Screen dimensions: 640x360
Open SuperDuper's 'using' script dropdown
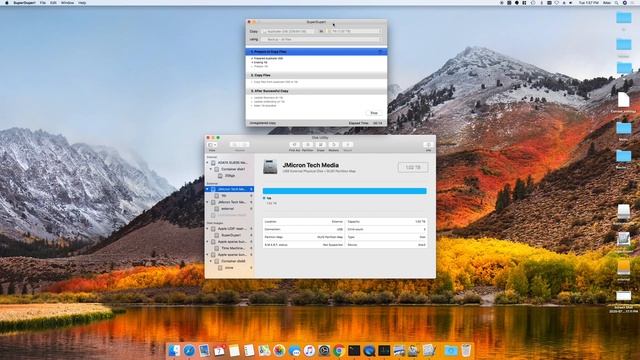coord(321,39)
